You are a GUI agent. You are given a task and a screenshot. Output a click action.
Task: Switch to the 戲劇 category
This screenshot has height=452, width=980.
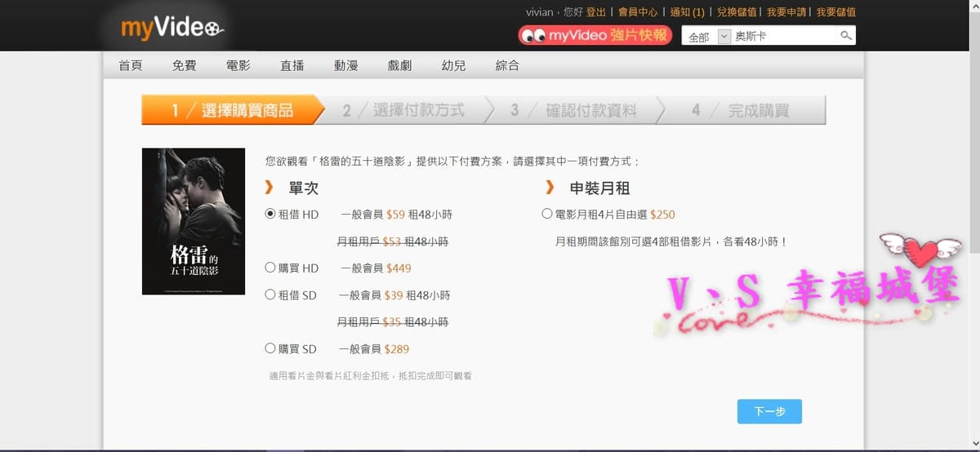[399, 65]
